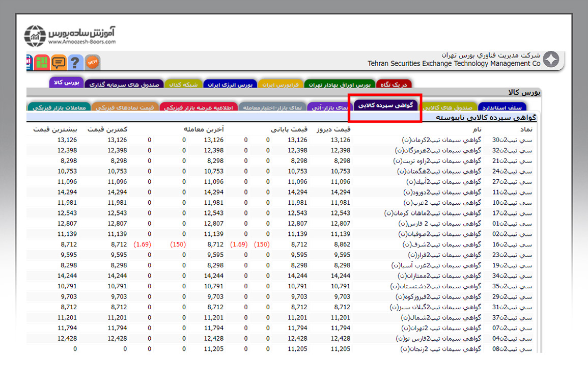Click the green grid layout icon
The image size is (588, 381).
42,62
